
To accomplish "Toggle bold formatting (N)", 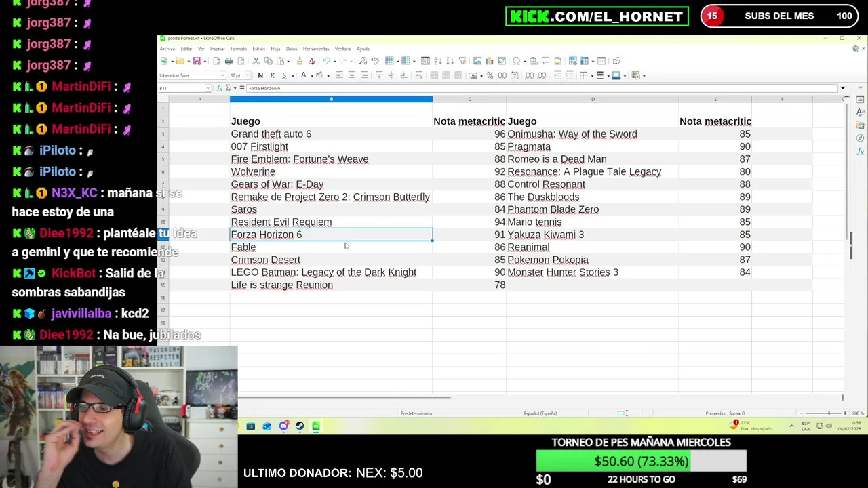I will click(x=260, y=75).
